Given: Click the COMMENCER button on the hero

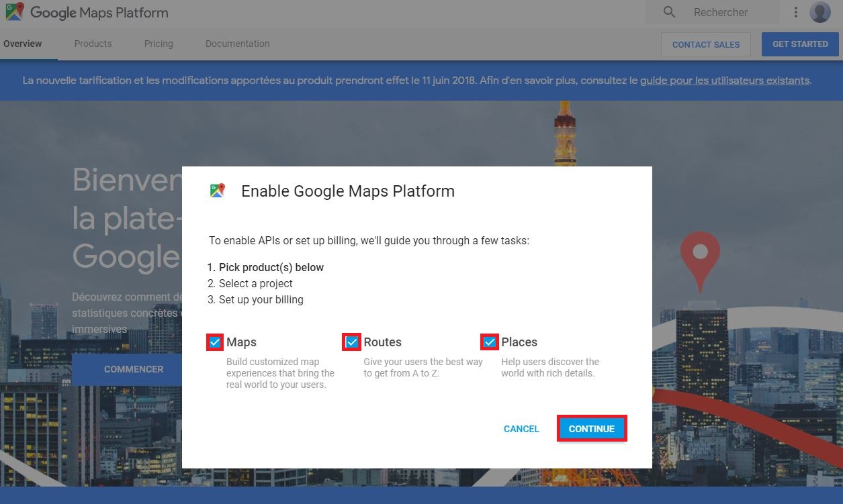Looking at the screenshot, I should tap(134, 369).
